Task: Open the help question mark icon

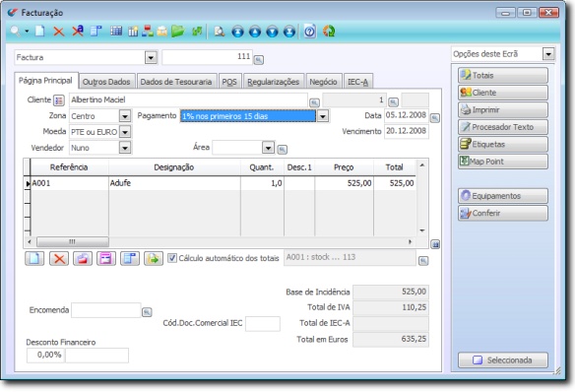Action: coord(309,32)
